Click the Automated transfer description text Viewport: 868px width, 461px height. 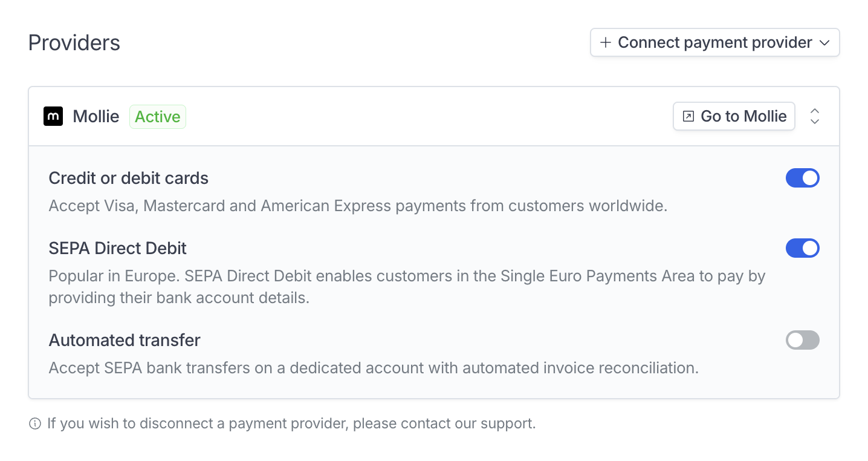pos(374,368)
